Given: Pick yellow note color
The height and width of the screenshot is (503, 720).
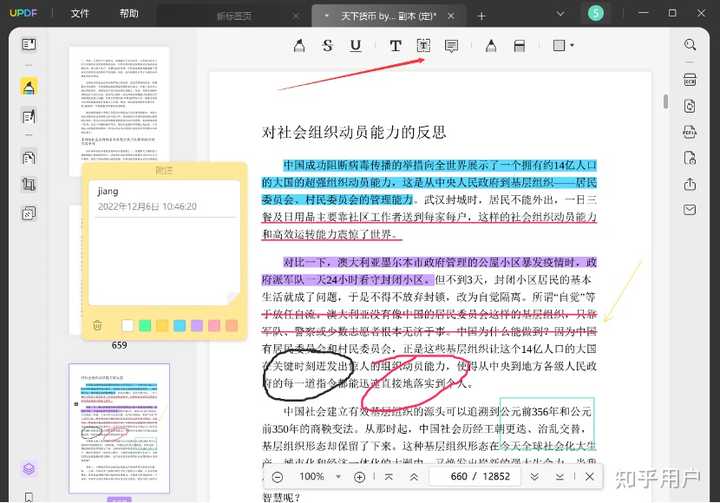Looking at the screenshot, I should (x=162, y=325).
